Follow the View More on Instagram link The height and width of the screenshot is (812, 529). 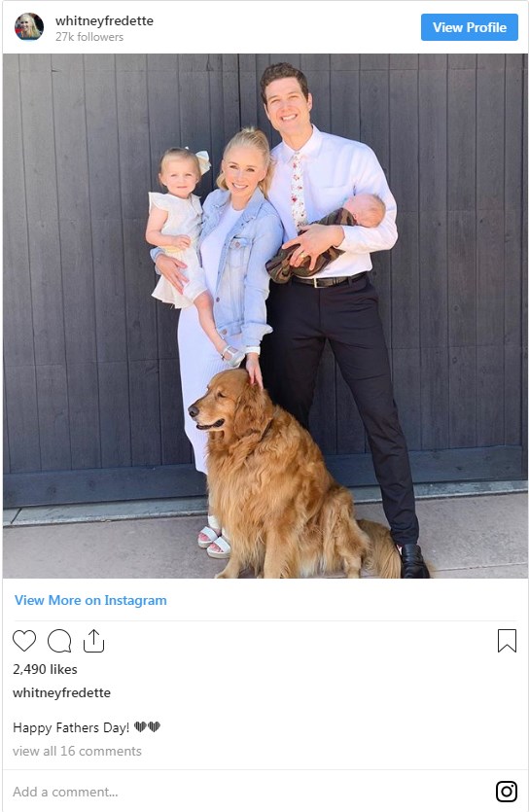click(90, 600)
